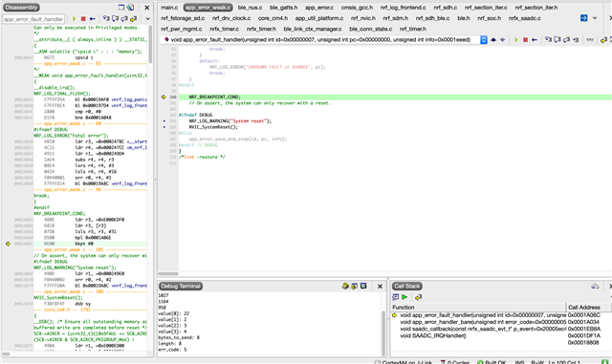Click the Disassembly address input field

[33, 19]
